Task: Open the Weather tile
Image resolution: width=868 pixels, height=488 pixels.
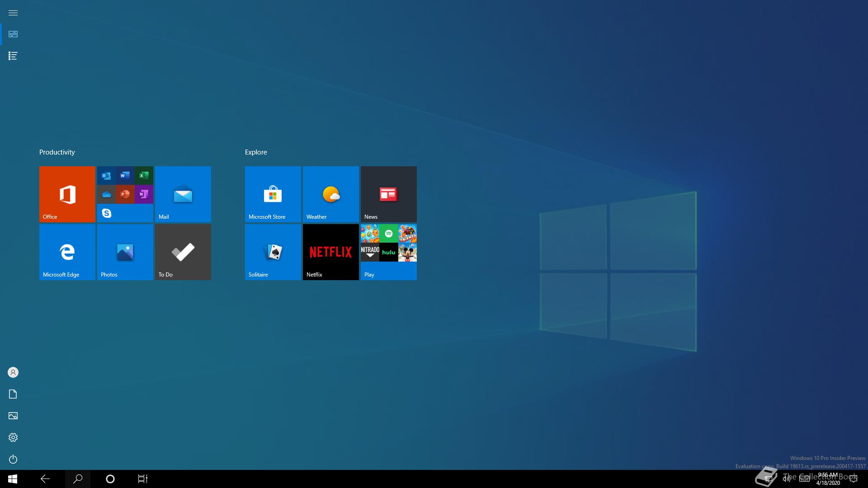Action: click(x=331, y=194)
